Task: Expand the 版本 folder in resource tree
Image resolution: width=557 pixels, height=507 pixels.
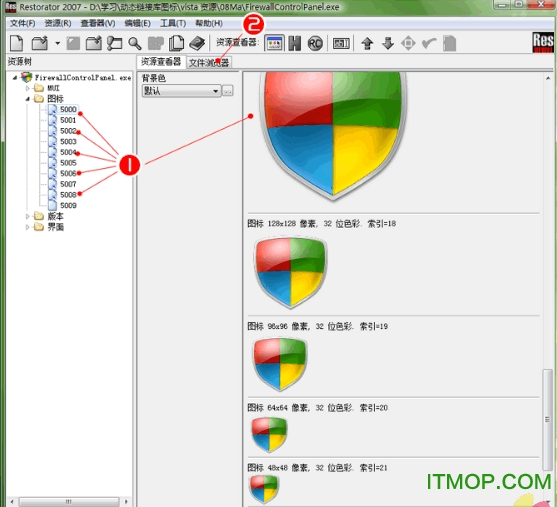Action: (x=27, y=216)
